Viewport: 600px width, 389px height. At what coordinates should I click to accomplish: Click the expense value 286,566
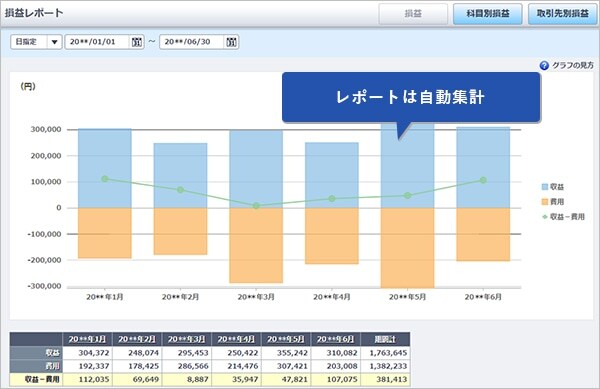193,366
